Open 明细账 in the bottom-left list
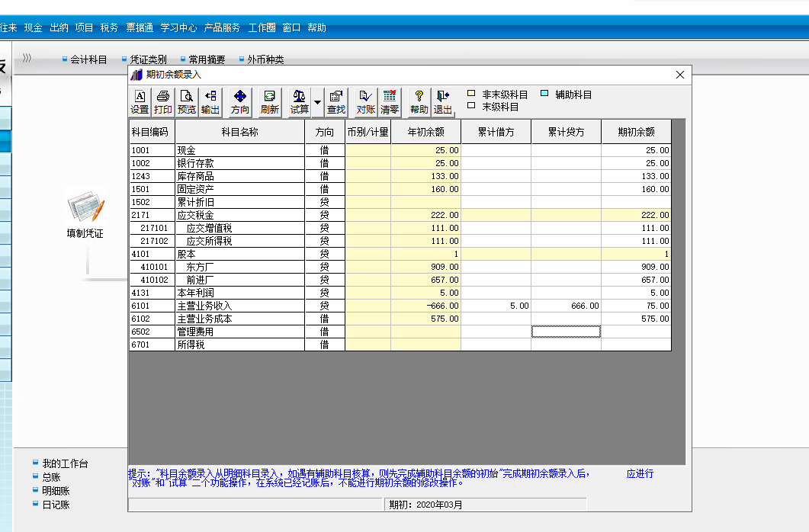 pos(56,492)
